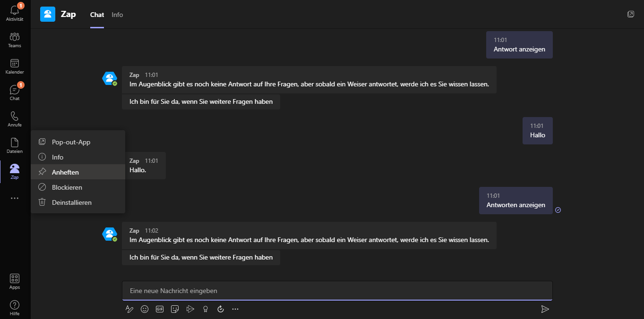Select Blockieren in context menu
Image resolution: width=644 pixels, height=319 pixels.
coord(78,187)
